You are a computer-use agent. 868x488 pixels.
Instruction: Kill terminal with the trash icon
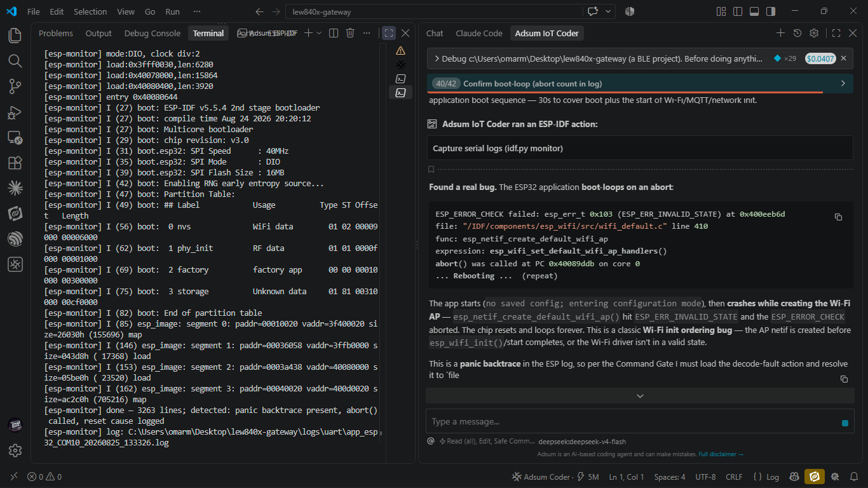point(350,33)
